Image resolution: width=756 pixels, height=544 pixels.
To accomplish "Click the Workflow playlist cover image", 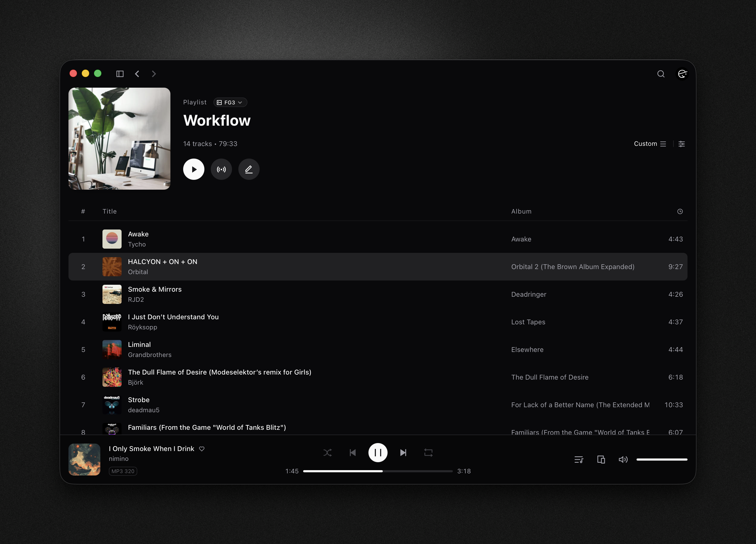I will click(x=119, y=139).
